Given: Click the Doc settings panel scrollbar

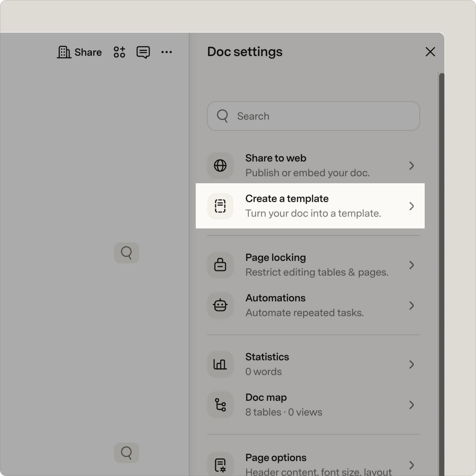Looking at the screenshot, I should (442, 274).
